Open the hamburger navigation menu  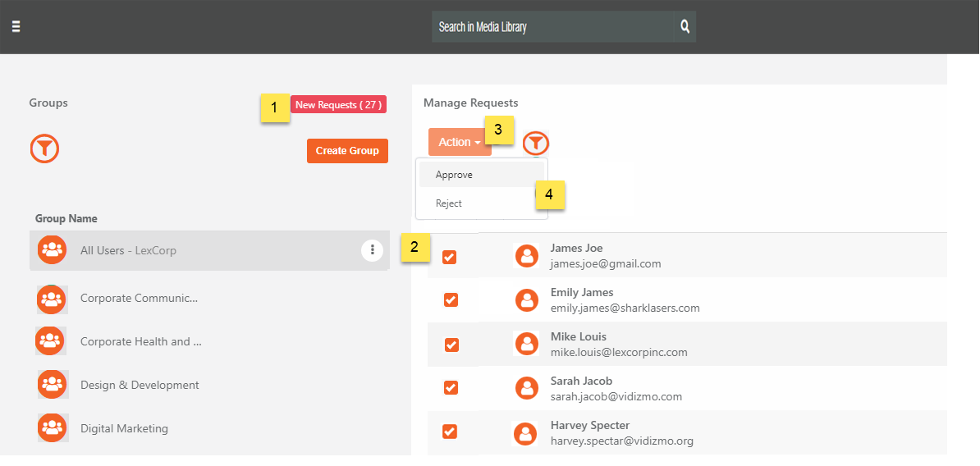pos(16,26)
